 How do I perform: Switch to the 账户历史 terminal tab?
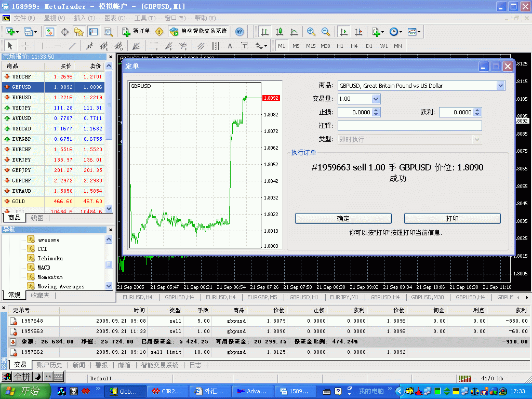coord(49,365)
